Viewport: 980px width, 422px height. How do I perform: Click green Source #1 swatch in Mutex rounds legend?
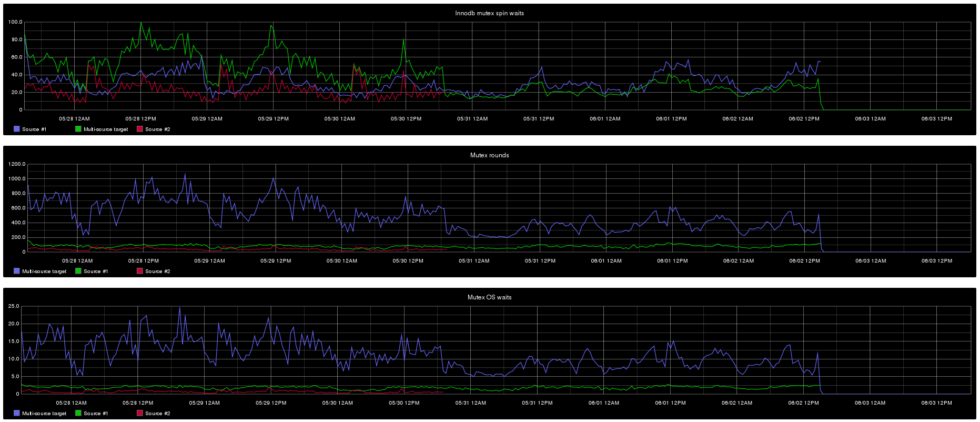click(x=78, y=271)
